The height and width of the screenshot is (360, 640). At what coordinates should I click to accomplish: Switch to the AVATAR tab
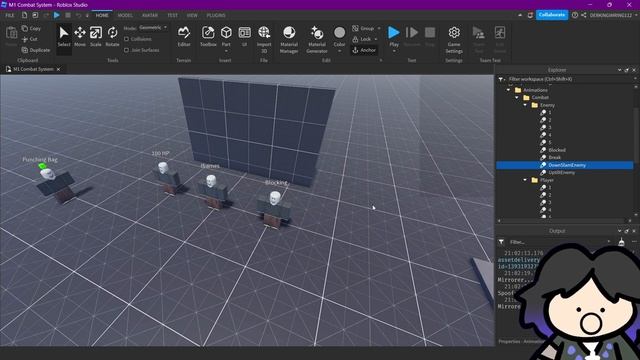(150, 15)
